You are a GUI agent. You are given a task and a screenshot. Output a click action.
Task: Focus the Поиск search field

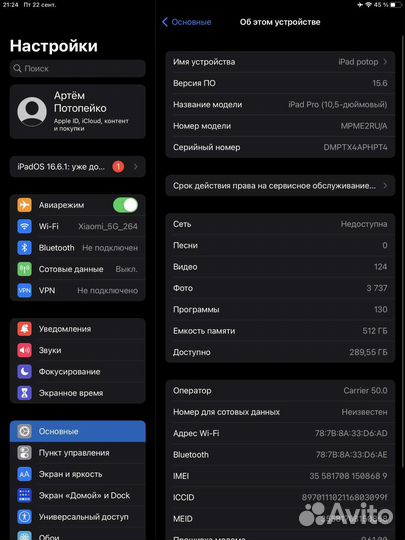click(77, 69)
